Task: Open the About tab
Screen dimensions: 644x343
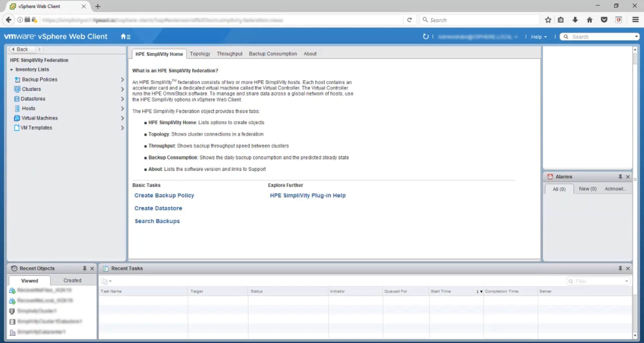Action: point(310,54)
